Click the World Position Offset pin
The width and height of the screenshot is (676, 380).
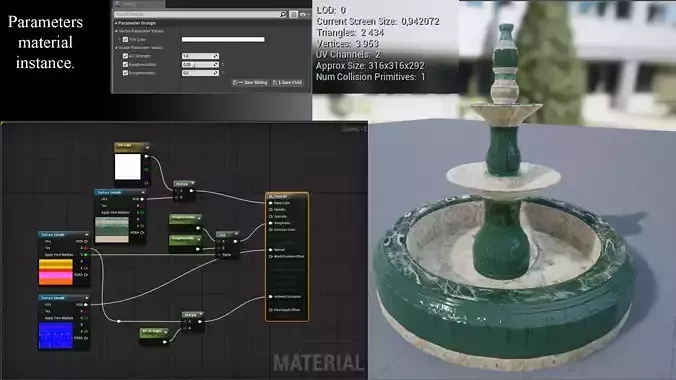pyautogui.click(x=271, y=256)
